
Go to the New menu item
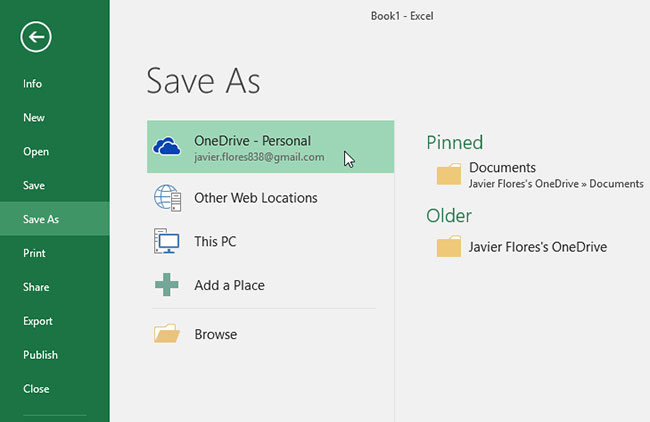55,118
